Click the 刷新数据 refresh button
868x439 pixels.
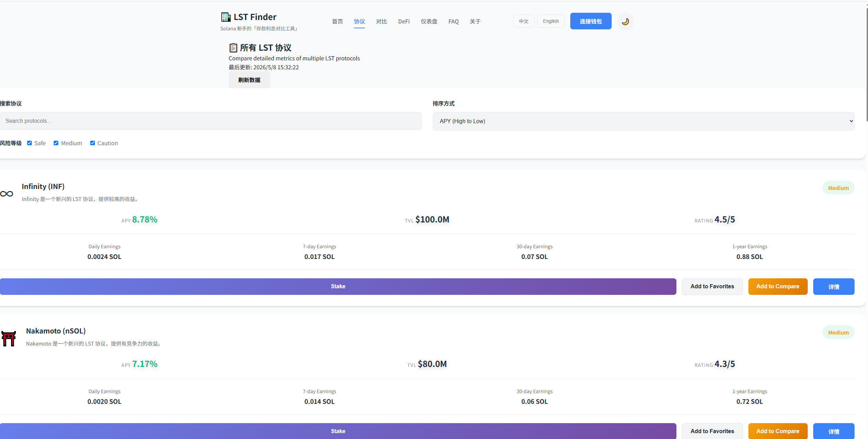[249, 80]
